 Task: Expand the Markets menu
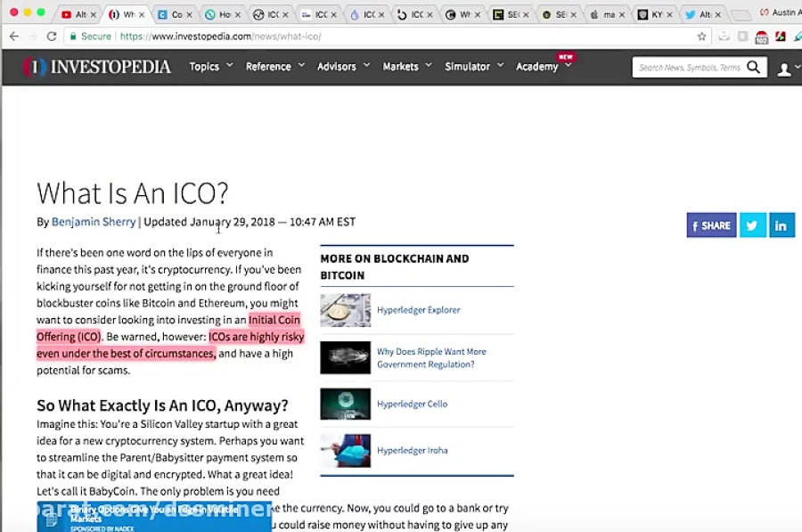click(407, 67)
